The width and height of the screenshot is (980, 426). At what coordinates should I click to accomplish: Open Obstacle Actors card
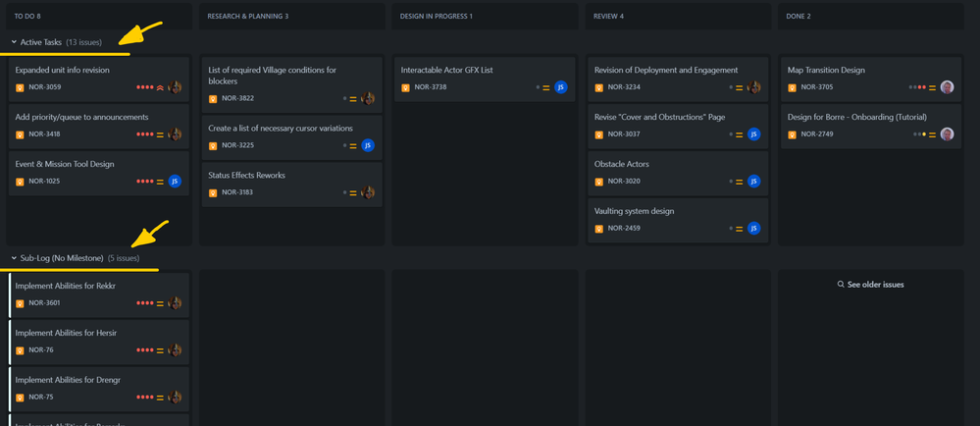678,174
